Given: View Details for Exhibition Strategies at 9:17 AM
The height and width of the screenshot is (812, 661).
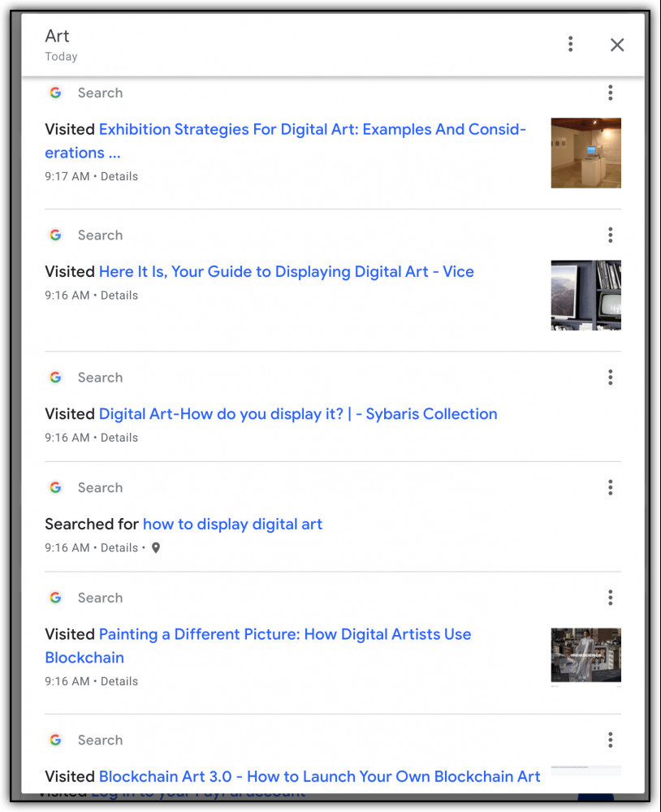Looking at the screenshot, I should (x=119, y=176).
